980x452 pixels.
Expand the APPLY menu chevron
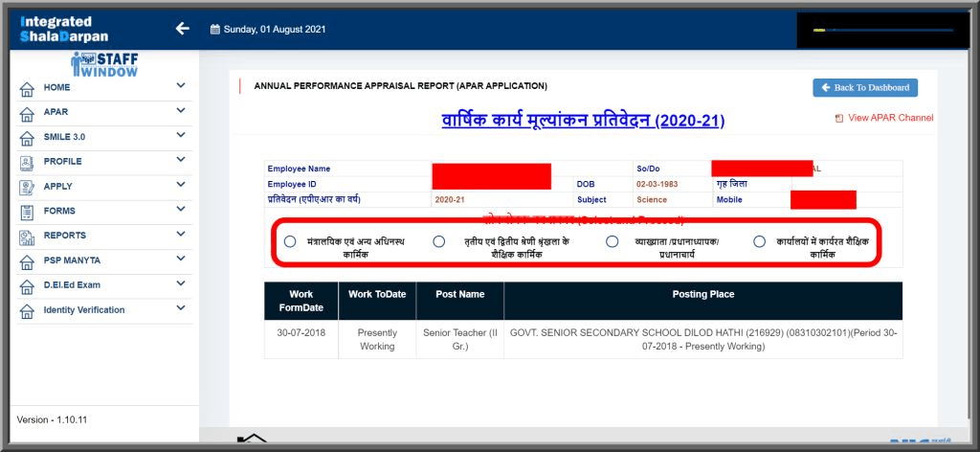coord(181,185)
